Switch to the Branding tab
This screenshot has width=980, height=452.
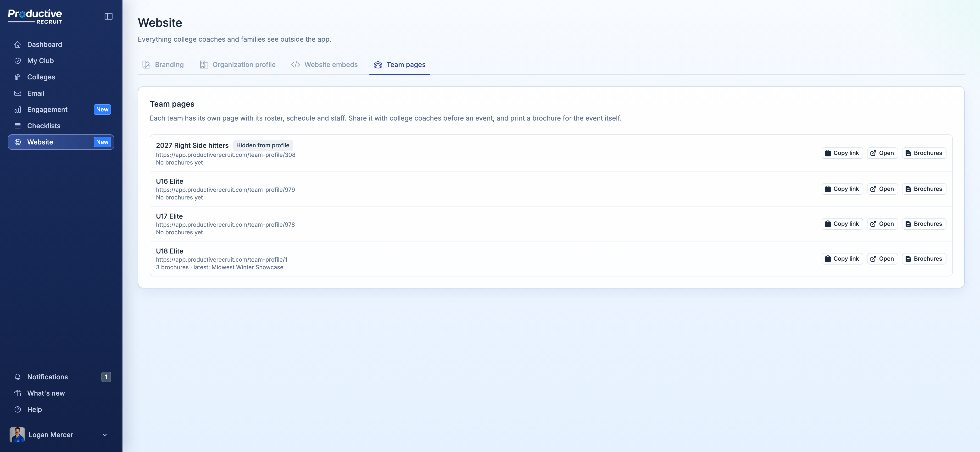tap(163, 65)
